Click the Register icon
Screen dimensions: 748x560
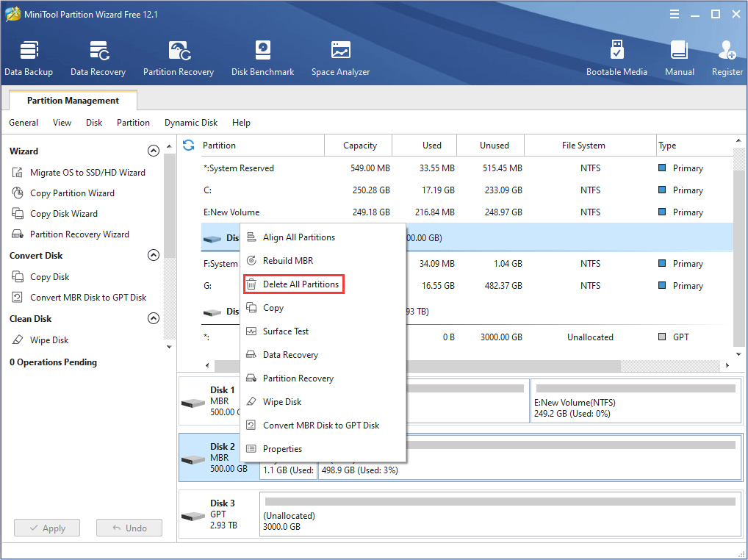point(727,58)
